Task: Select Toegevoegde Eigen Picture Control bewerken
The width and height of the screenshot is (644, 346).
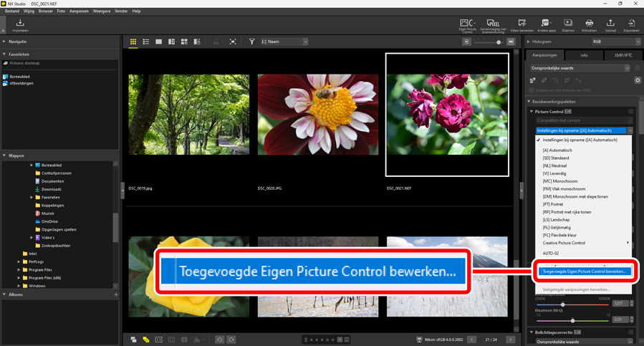Action: 584,271
